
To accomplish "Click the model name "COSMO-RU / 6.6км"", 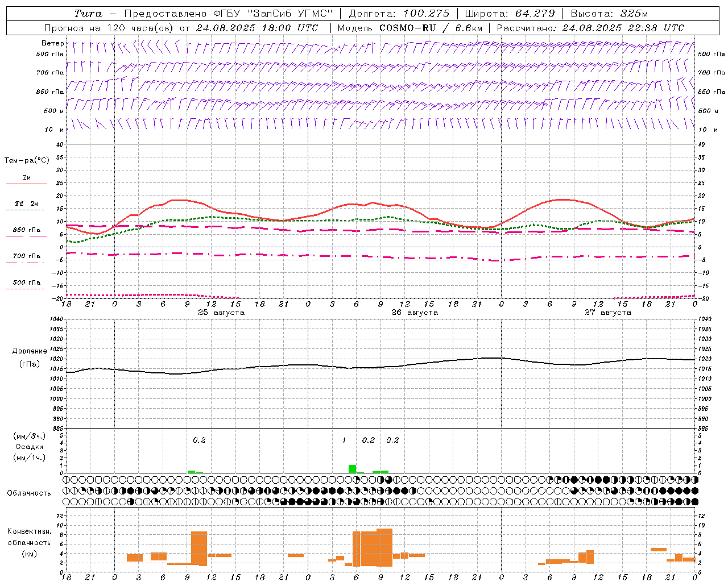I will click(431, 28).
